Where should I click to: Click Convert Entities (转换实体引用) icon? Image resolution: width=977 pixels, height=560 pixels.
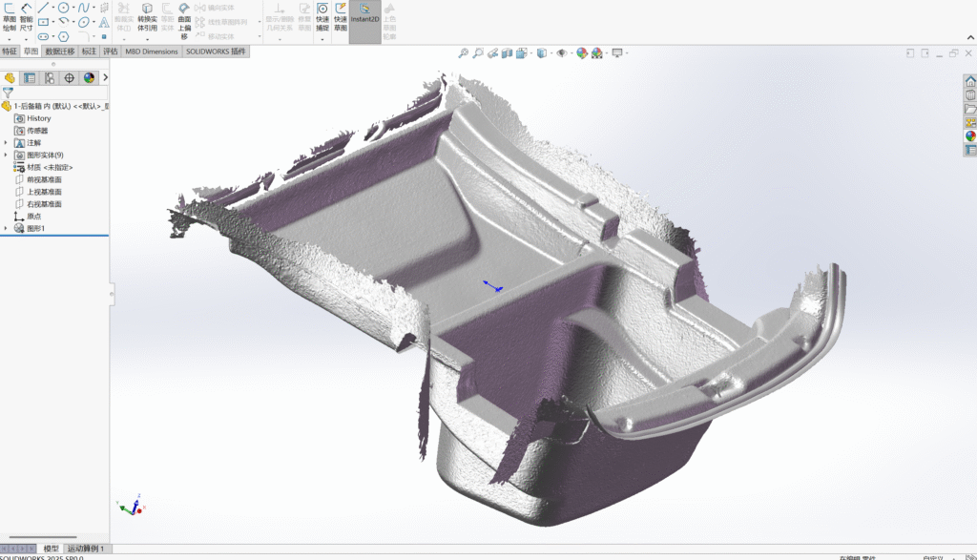point(147,18)
